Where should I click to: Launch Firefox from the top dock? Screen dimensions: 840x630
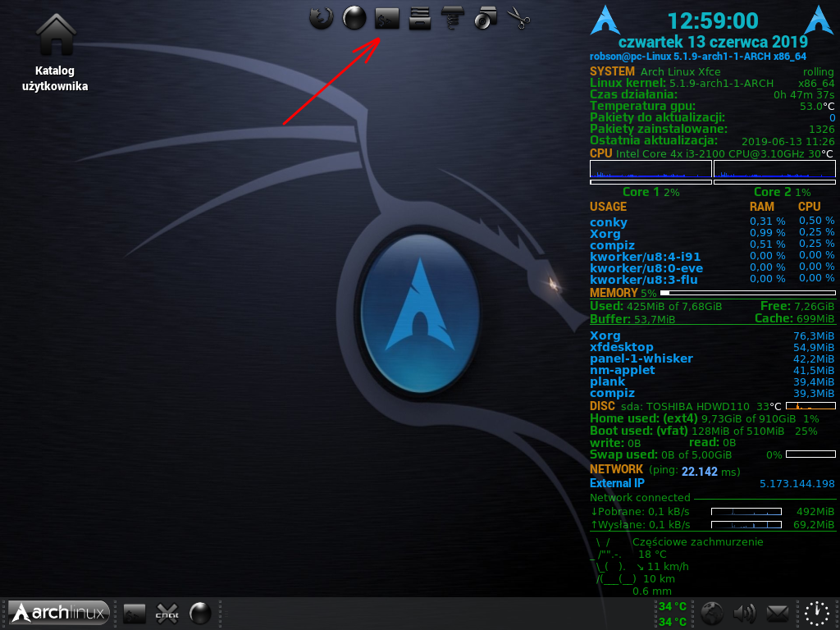322,18
